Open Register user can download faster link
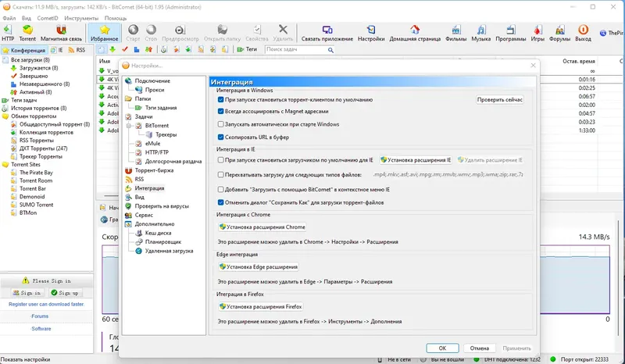 pyautogui.click(x=47, y=304)
